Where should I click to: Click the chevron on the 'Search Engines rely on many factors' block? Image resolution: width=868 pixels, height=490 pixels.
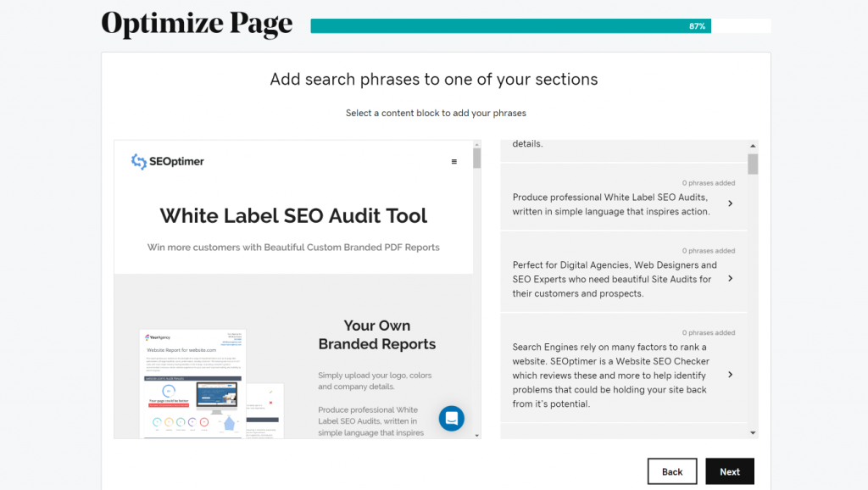730,374
